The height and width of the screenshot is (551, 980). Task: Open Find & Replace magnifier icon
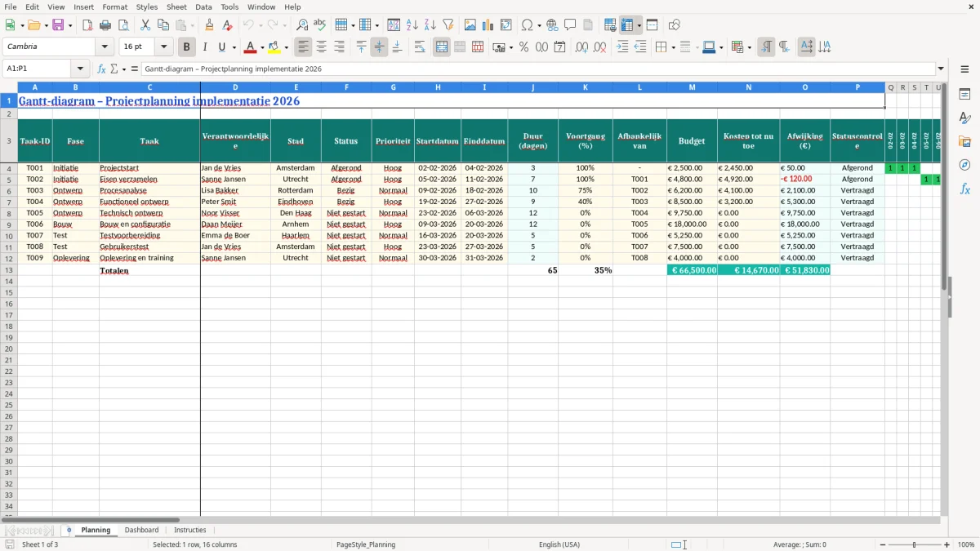(302, 25)
